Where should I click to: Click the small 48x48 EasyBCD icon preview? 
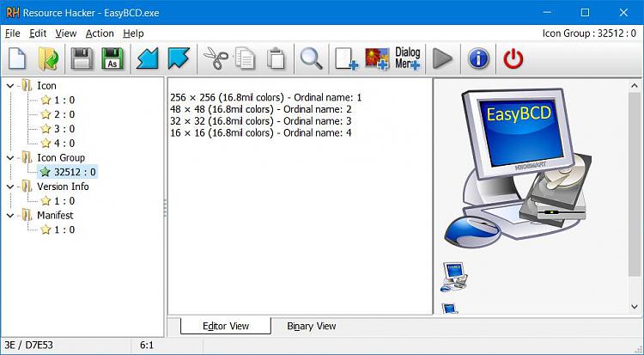coord(454,277)
